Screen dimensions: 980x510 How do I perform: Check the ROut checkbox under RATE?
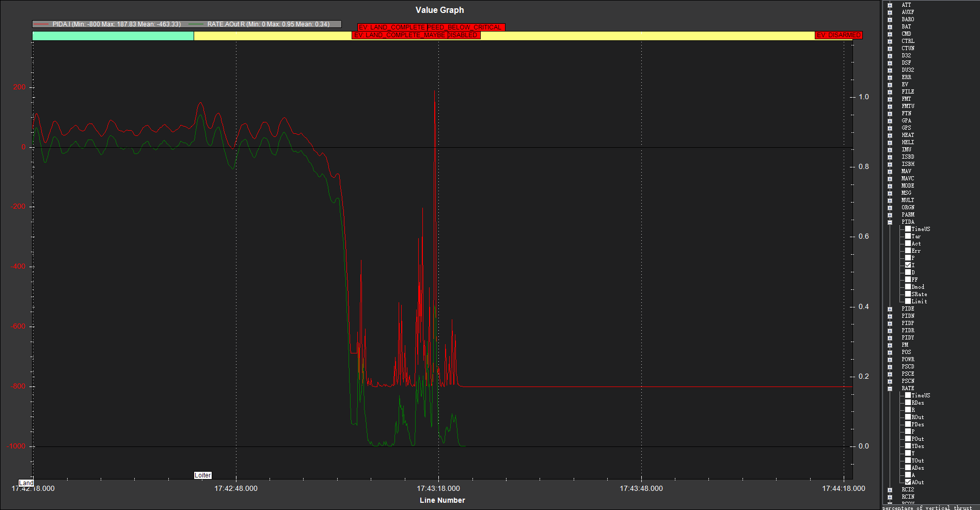tap(908, 417)
